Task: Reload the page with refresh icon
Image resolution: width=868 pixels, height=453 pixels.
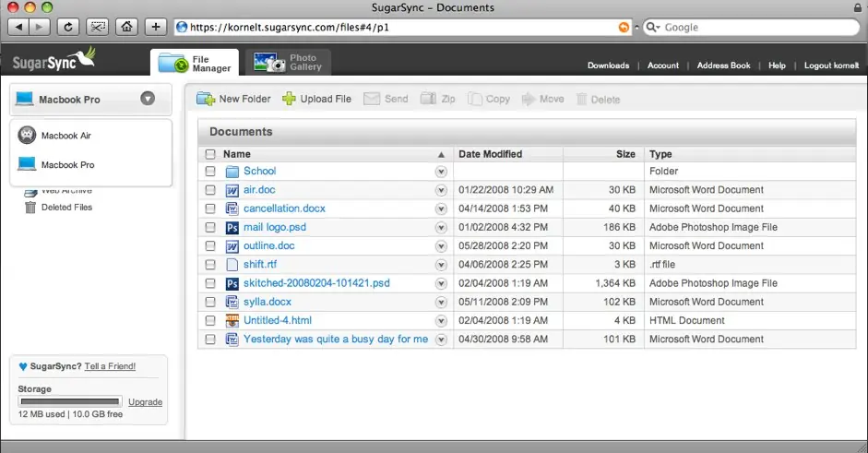Action: [68, 27]
